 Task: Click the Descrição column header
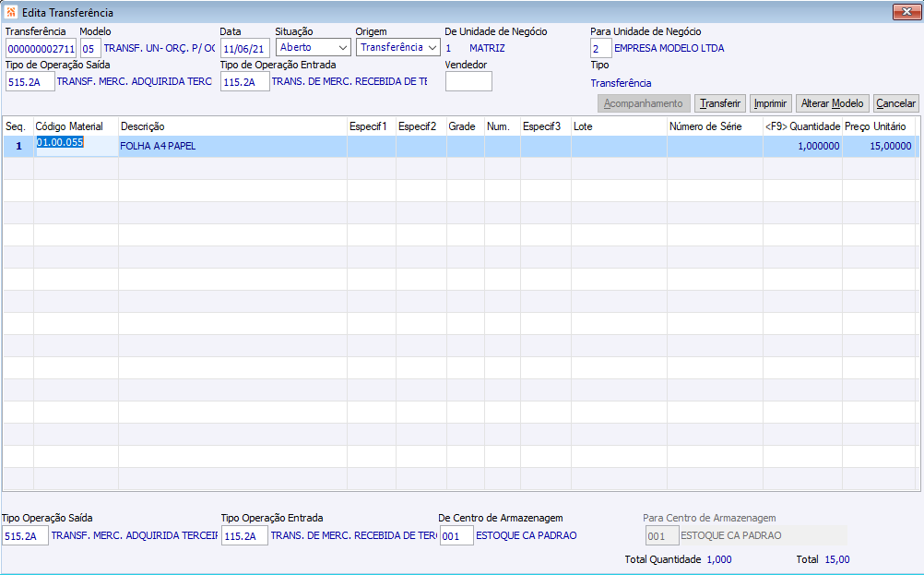tap(232, 126)
